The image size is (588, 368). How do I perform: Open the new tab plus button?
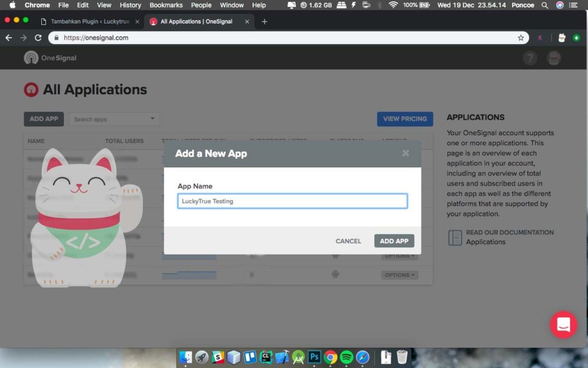coord(264,22)
